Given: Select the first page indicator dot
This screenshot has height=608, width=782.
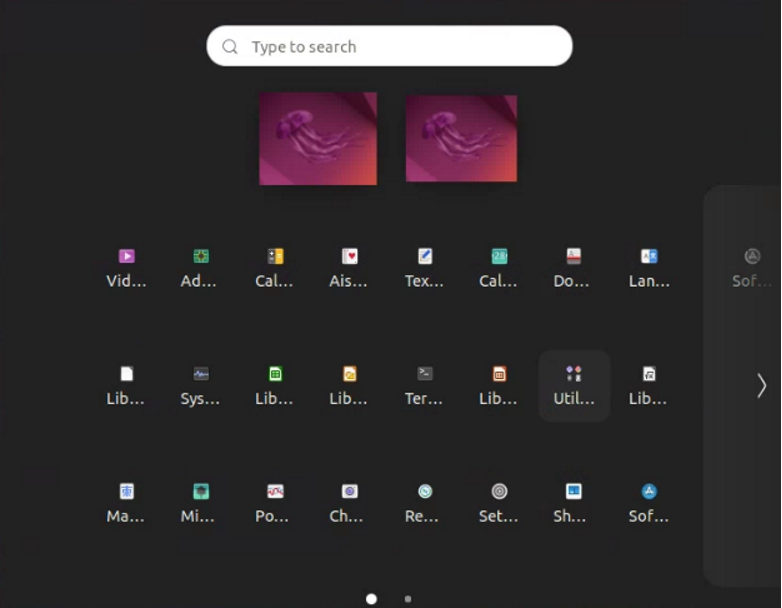Looking at the screenshot, I should 372,599.
